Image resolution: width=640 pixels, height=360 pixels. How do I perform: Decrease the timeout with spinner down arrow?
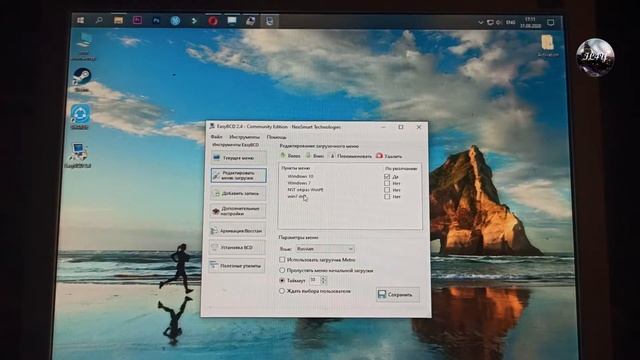click(x=324, y=282)
